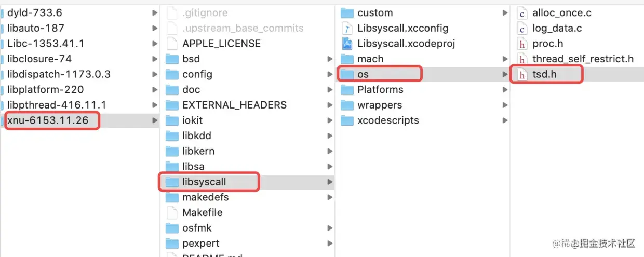
Task: Expand libauto-187 with its disclosure arrow
Action: (x=155, y=28)
